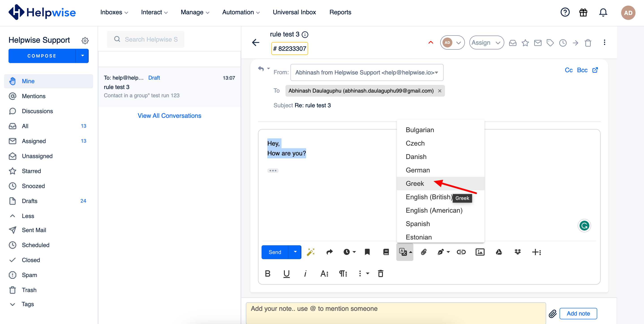The height and width of the screenshot is (324, 644).
Task: Toggle underline formatting
Action: click(x=286, y=274)
